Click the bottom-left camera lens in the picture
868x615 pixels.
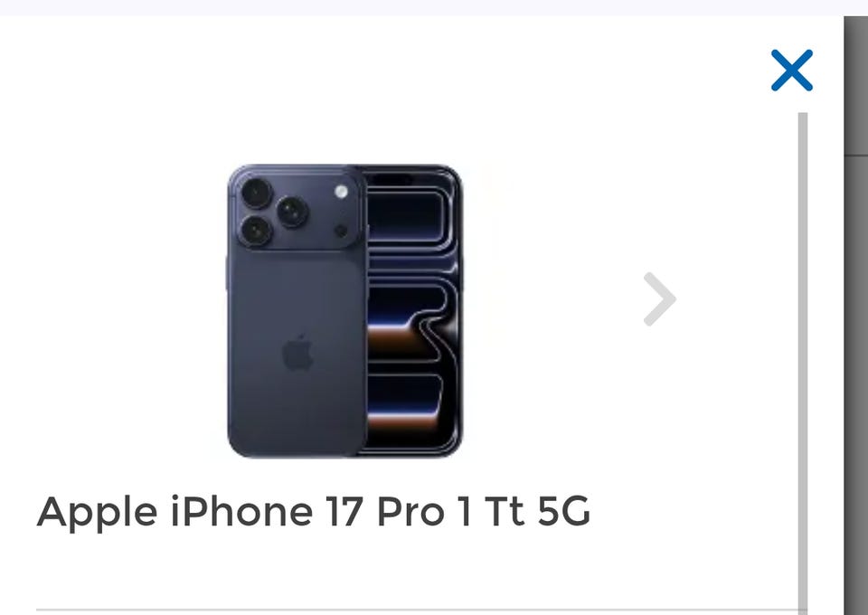256,231
